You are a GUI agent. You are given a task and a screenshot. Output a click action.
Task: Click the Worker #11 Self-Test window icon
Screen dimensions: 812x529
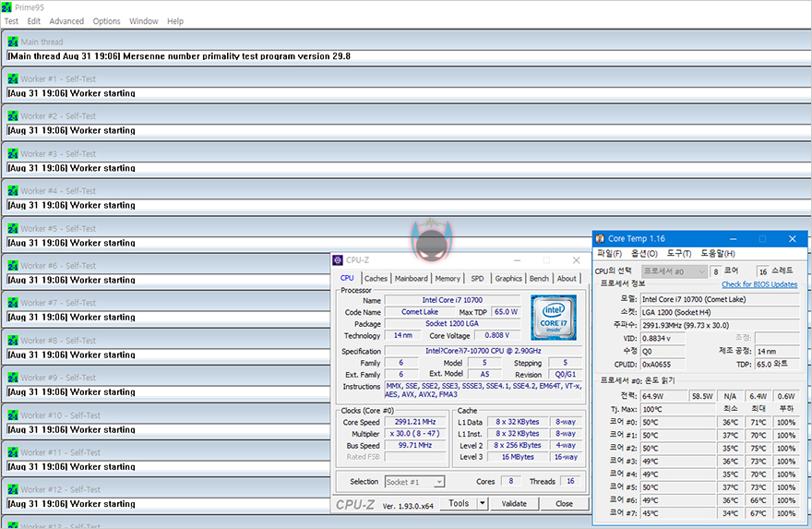coord(13,452)
